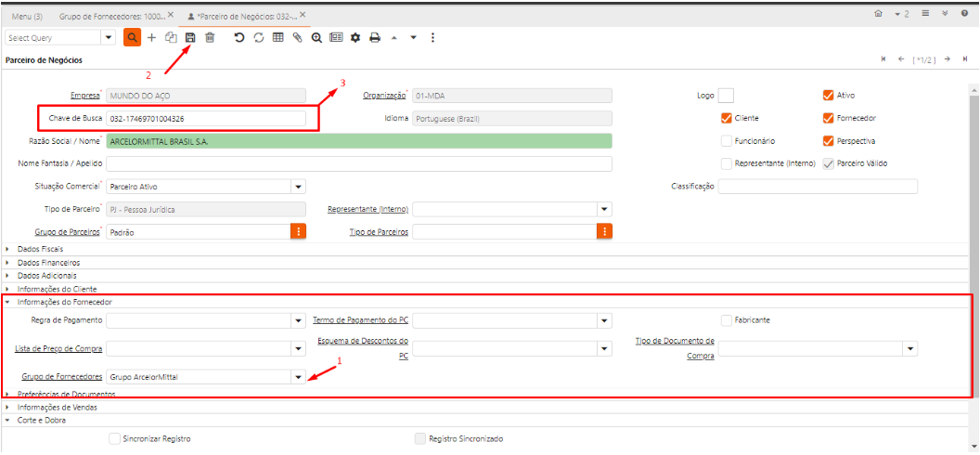Open the Tipo de Parceiros orange lookup button
Screen dimensions: 980x455
[604, 232]
